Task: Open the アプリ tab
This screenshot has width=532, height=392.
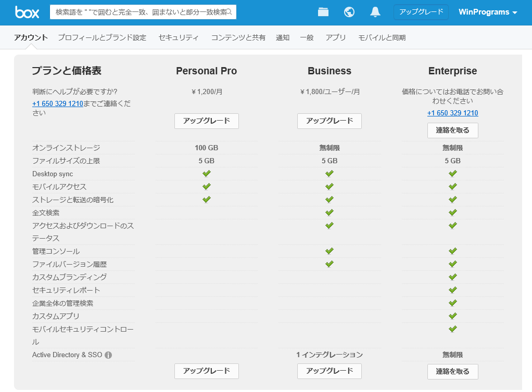Action: [336, 37]
